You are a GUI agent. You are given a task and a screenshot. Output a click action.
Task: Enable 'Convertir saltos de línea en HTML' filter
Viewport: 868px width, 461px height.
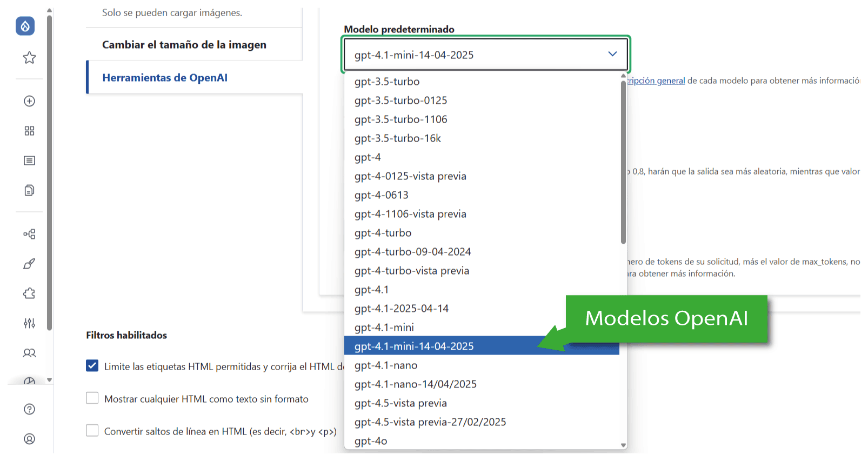click(92, 431)
